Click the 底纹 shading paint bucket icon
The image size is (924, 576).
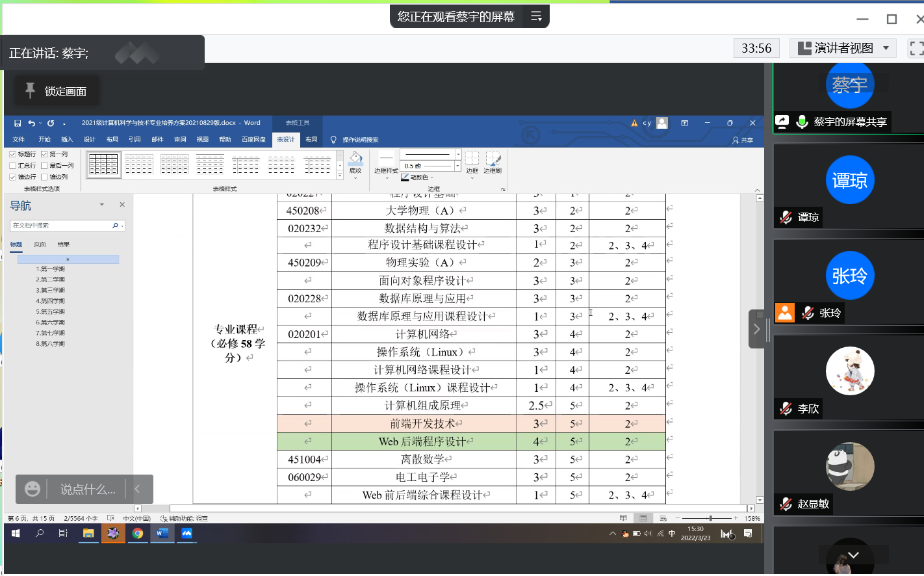(355, 159)
